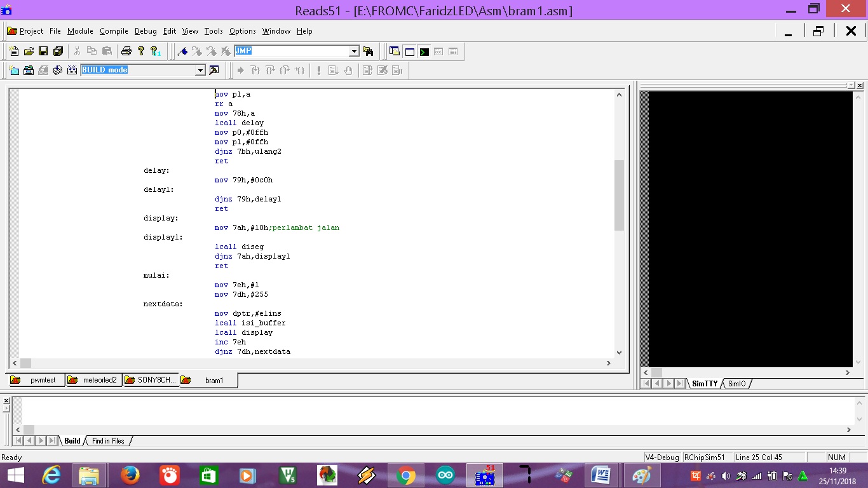Switch to Find in Files output tab
868x488 pixels.
tap(108, 441)
